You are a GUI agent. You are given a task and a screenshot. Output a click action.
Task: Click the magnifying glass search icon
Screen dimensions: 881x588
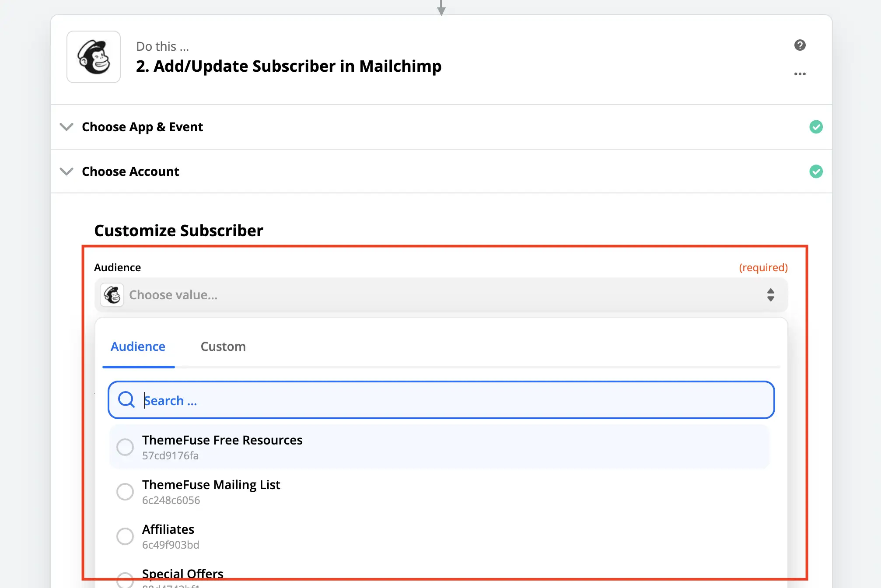[126, 399]
